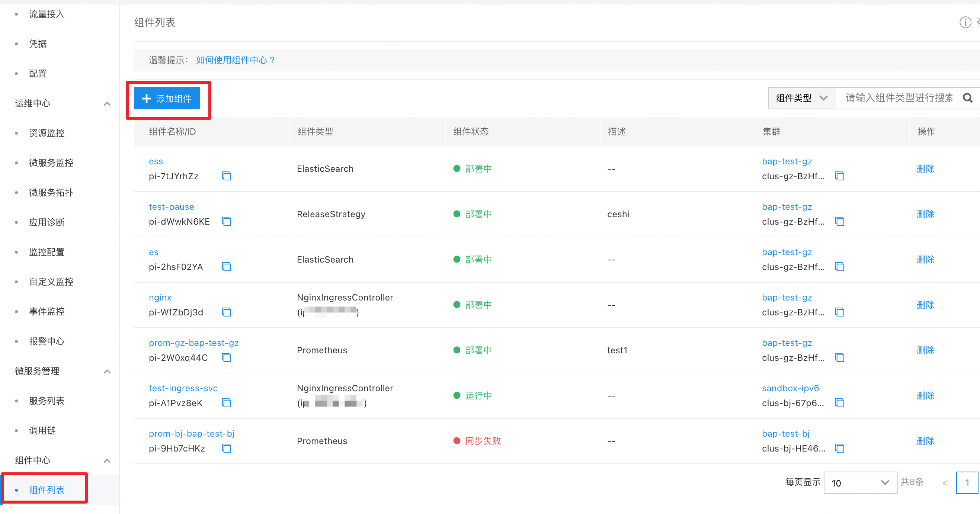Open the es component
The width and height of the screenshot is (980, 514).
(154, 253)
